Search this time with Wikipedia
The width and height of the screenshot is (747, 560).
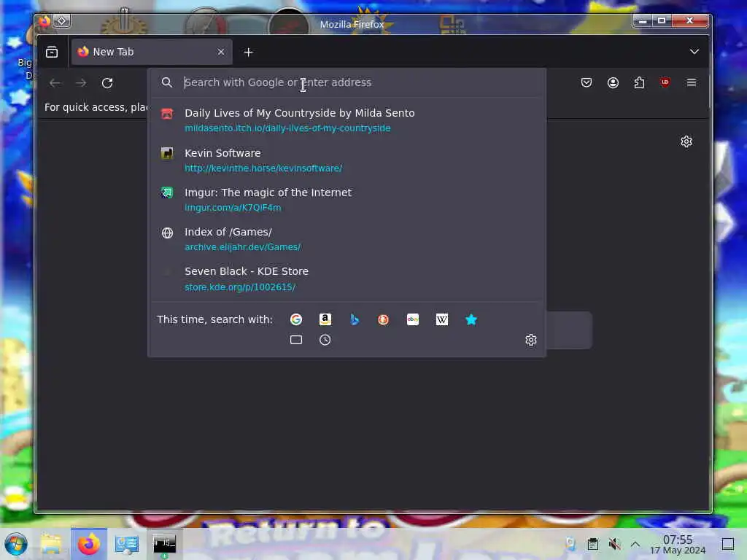441,319
